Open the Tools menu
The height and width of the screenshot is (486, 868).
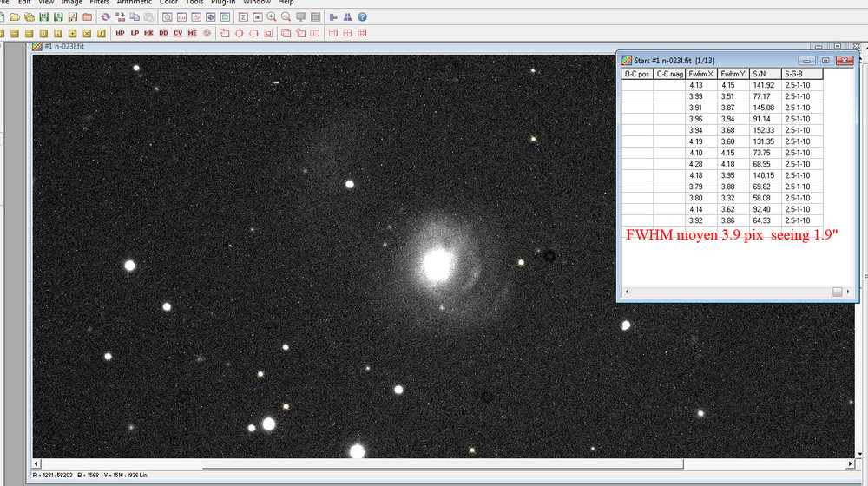tap(194, 3)
